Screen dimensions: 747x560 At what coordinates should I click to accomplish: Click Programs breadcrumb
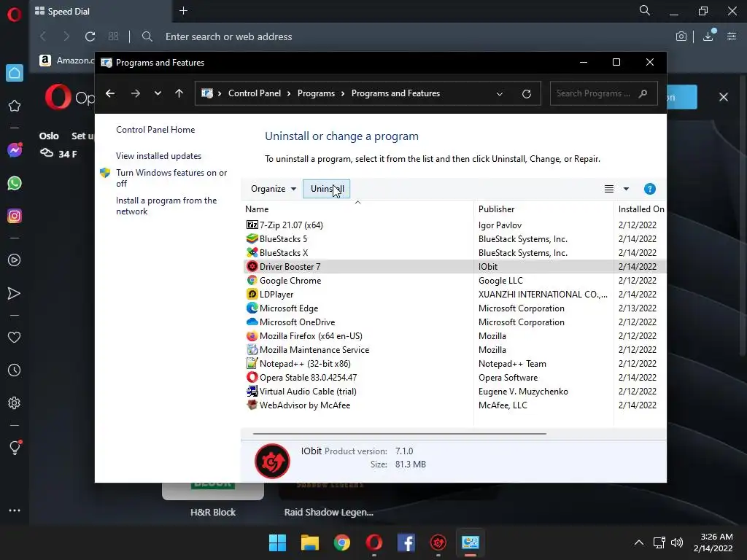(316, 93)
